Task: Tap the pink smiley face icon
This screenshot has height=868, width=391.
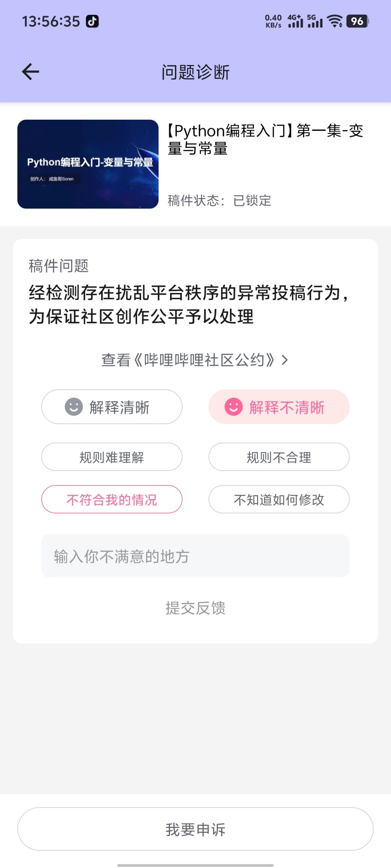Action: 234,407
